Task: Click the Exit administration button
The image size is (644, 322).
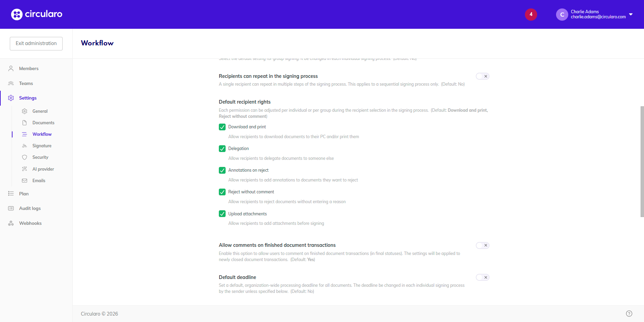Action: pyautogui.click(x=36, y=43)
